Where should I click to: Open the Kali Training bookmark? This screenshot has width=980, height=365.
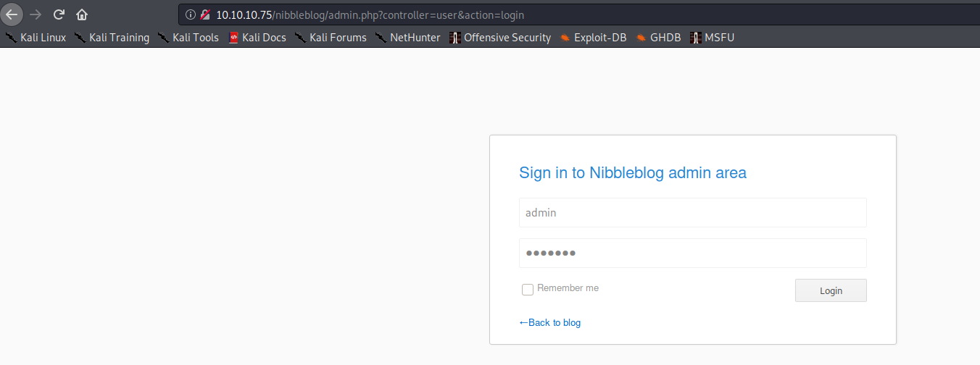(x=112, y=38)
